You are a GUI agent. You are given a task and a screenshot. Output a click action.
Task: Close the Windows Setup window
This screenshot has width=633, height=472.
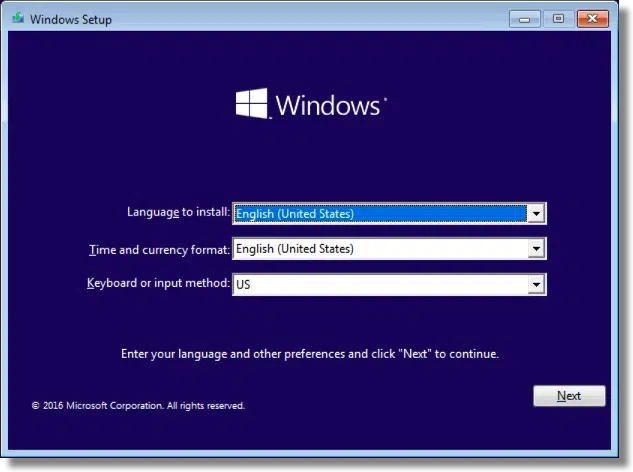coord(593,19)
